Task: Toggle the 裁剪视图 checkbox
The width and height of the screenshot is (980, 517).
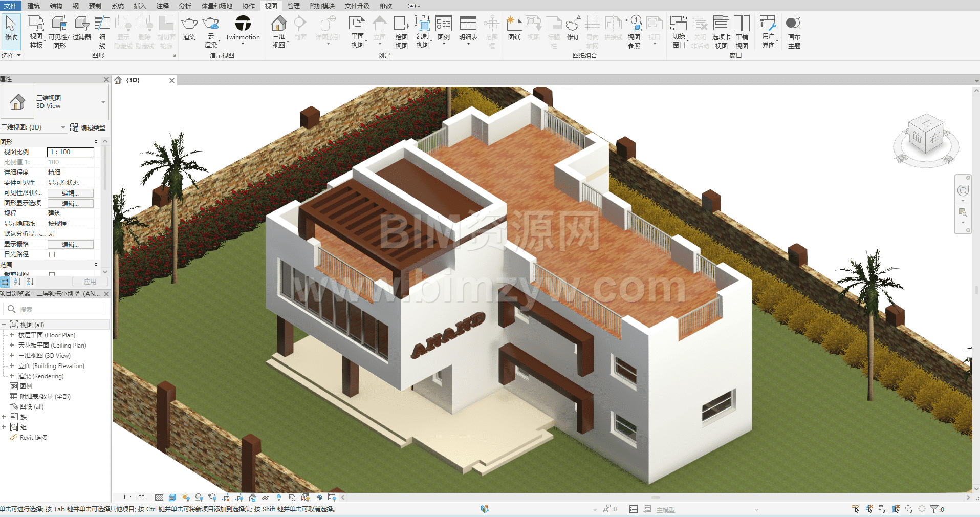Action: [x=52, y=274]
